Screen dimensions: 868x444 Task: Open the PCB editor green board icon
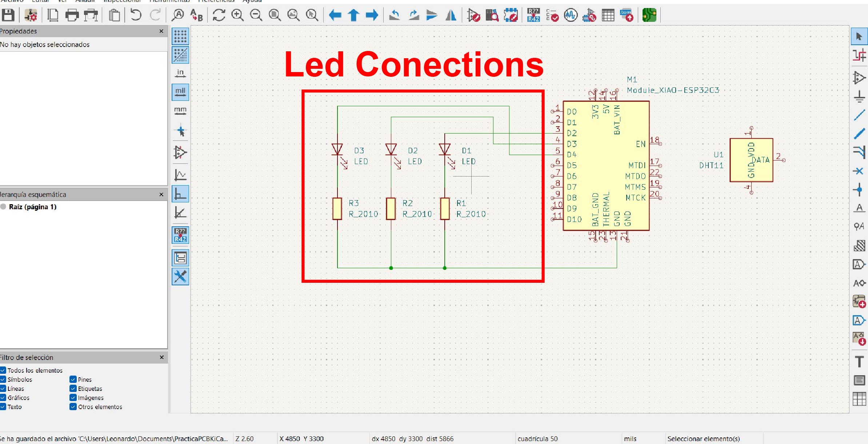pos(649,15)
